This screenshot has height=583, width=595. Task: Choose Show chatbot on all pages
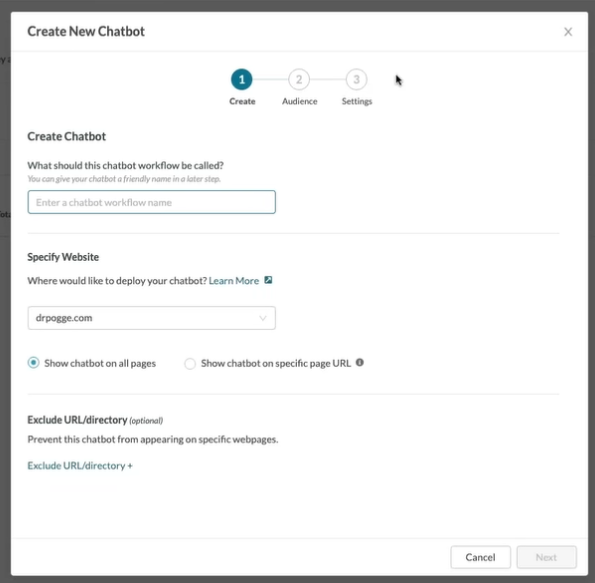pos(33,363)
